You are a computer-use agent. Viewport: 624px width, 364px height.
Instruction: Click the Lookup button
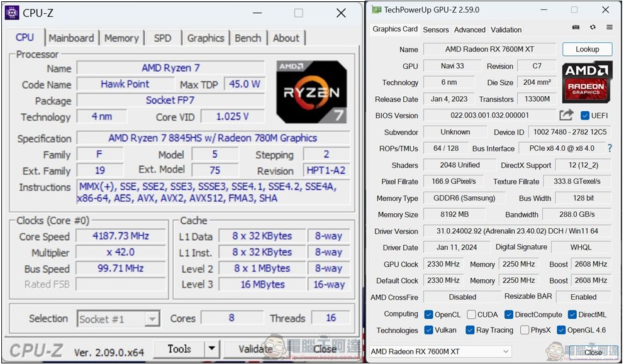pos(587,49)
